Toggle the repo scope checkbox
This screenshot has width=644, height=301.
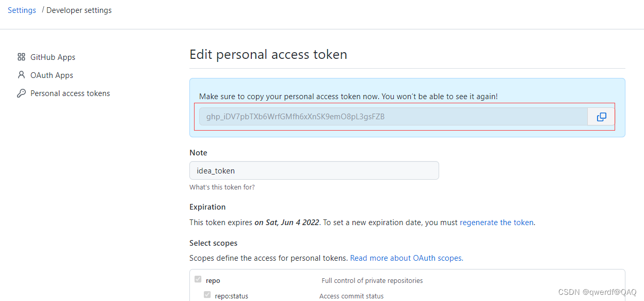click(x=198, y=279)
